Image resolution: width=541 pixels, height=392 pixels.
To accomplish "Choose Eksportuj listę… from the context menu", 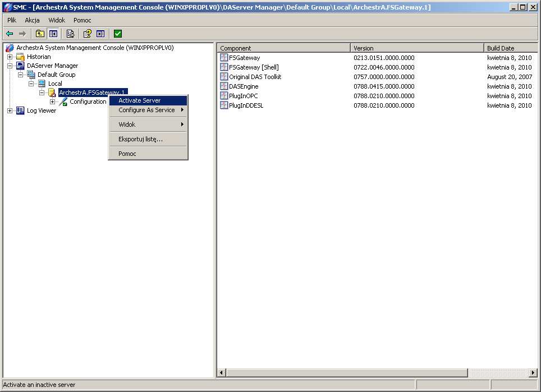I will pos(148,139).
